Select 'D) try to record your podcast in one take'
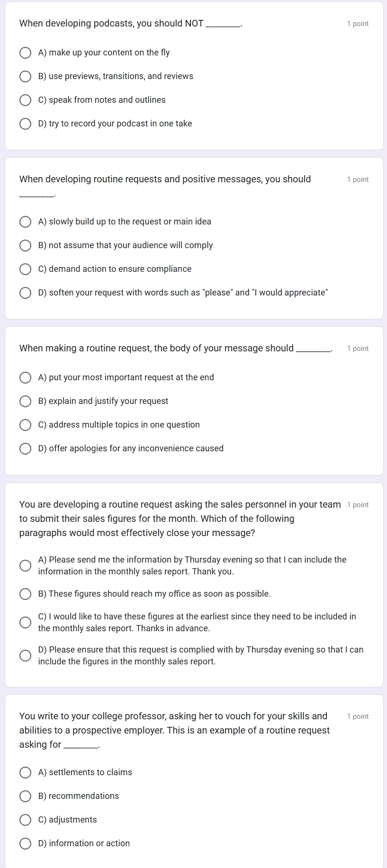 click(25, 124)
